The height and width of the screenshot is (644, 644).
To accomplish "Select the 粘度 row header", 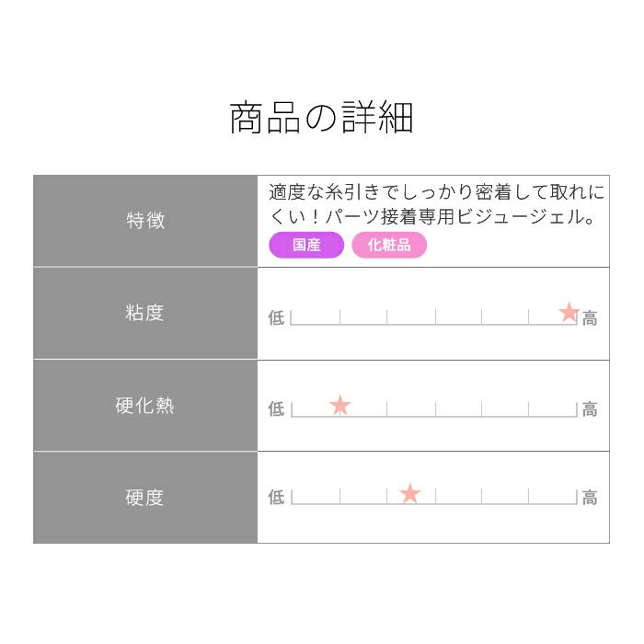I will (x=145, y=313).
